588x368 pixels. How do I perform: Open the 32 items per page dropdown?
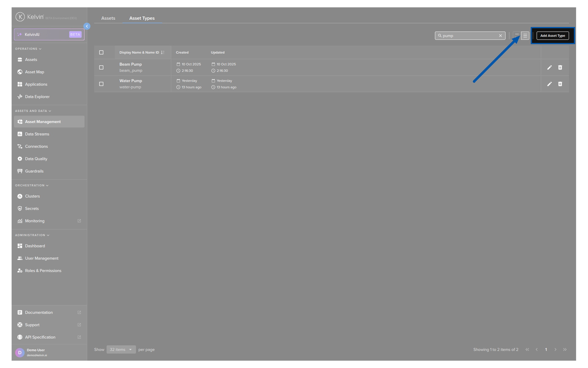click(121, 350)
